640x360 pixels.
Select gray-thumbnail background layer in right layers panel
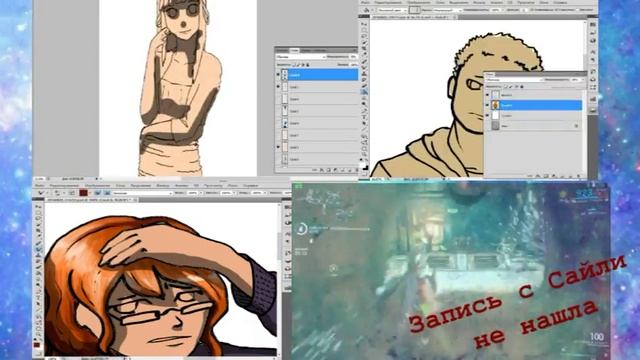coord(533,126)
